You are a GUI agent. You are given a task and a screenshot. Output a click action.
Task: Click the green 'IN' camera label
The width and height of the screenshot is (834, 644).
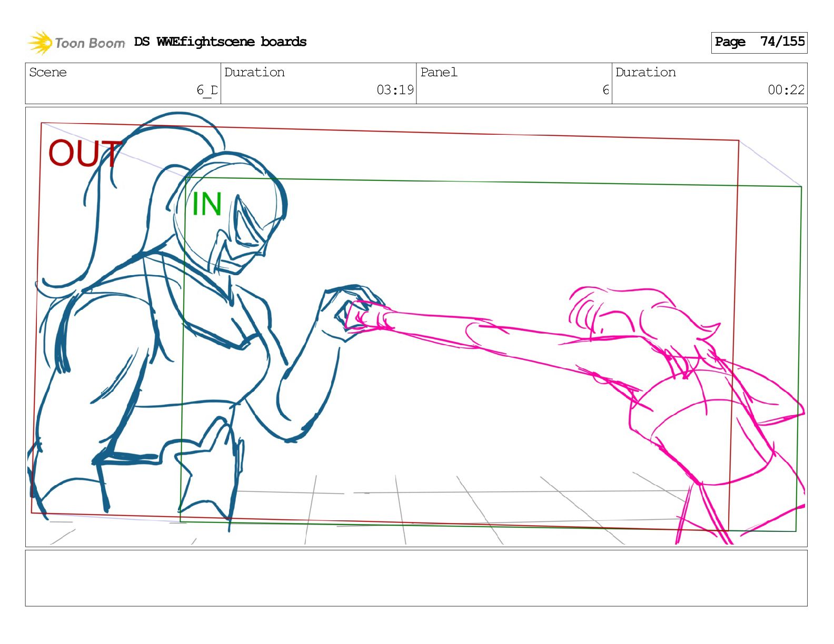coord(206,204)
